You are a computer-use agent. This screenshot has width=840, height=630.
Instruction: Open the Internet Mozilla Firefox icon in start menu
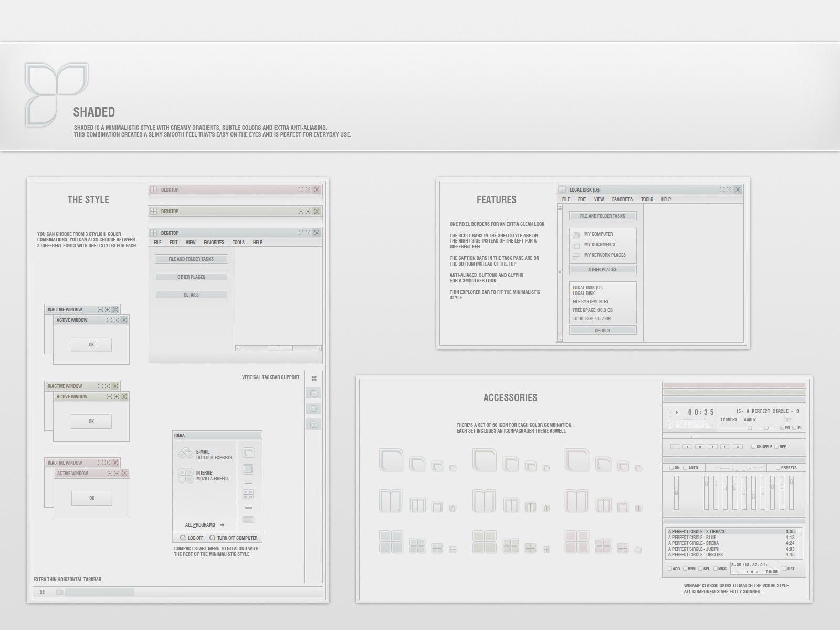coord(185,476)
